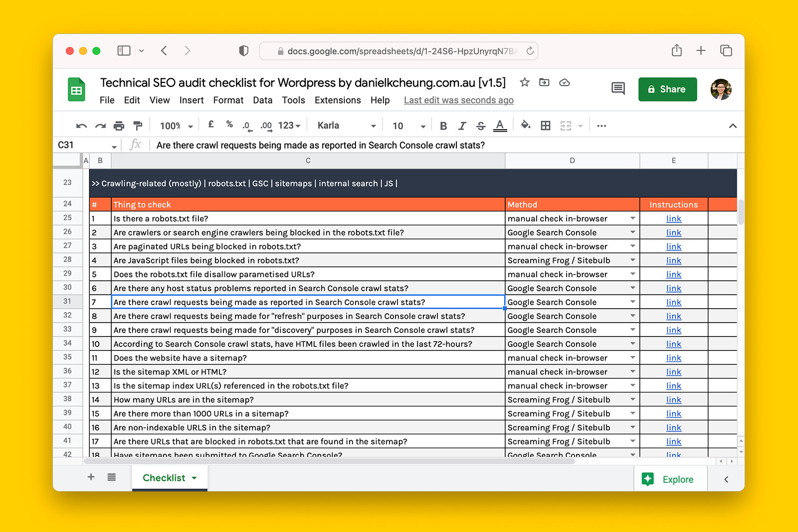Click the Add Sheet plus icon

tap(91, 477)
